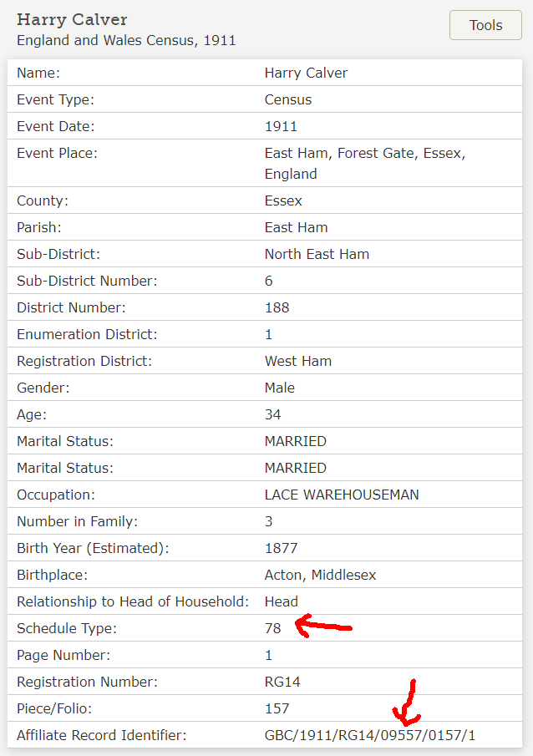Click the Age value 34
The width and height of the screenshot is (533, 756).
tap(272, 414)
